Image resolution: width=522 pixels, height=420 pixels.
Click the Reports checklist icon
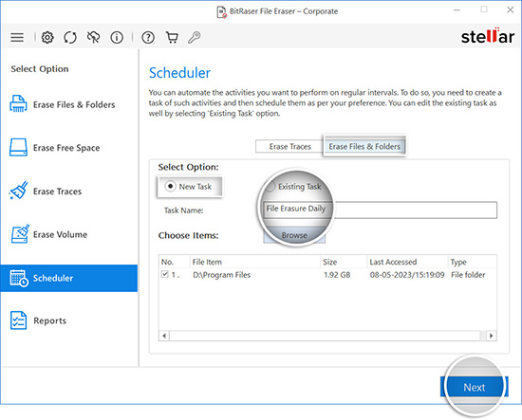(18, 320)
